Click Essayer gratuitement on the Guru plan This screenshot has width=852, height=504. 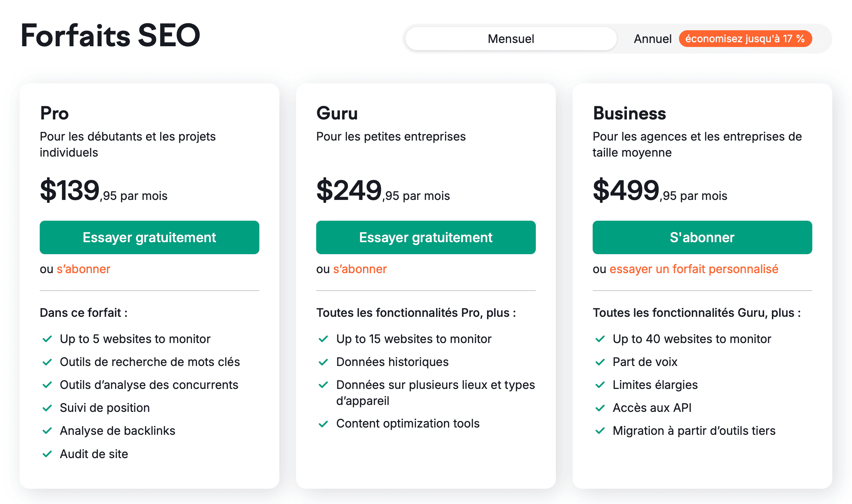coord(426,237)
